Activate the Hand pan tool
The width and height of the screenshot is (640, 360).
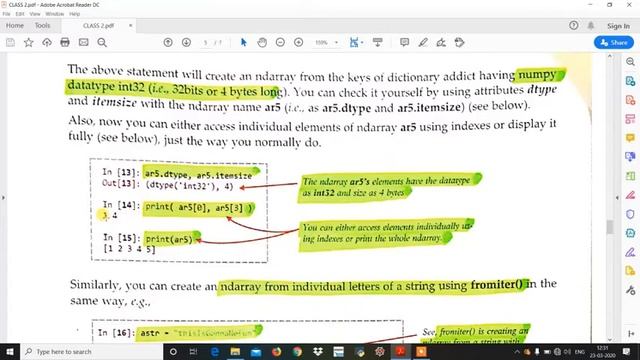click(x=262, y=42)
